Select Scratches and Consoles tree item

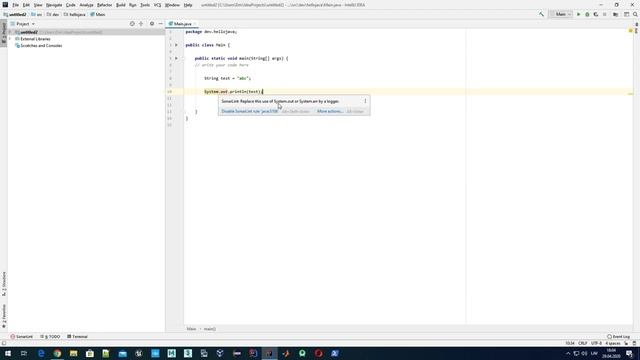tap(38, 46)
